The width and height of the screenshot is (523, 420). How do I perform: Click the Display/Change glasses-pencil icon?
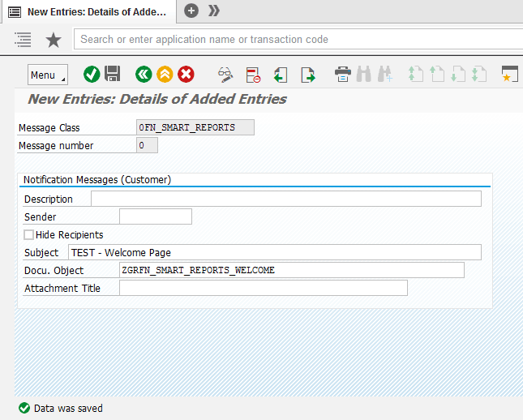pos(225,75)
